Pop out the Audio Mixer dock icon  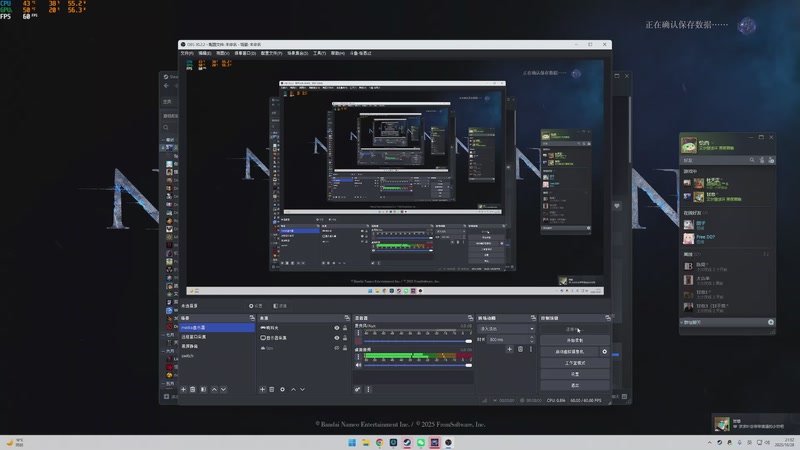[470, 318]
